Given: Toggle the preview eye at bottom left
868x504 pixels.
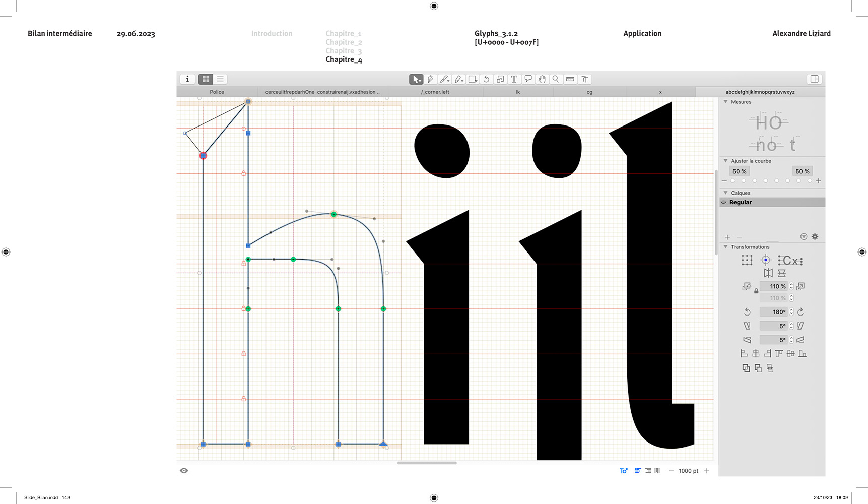Looking at the screenshot, I should tap(184, 471).
